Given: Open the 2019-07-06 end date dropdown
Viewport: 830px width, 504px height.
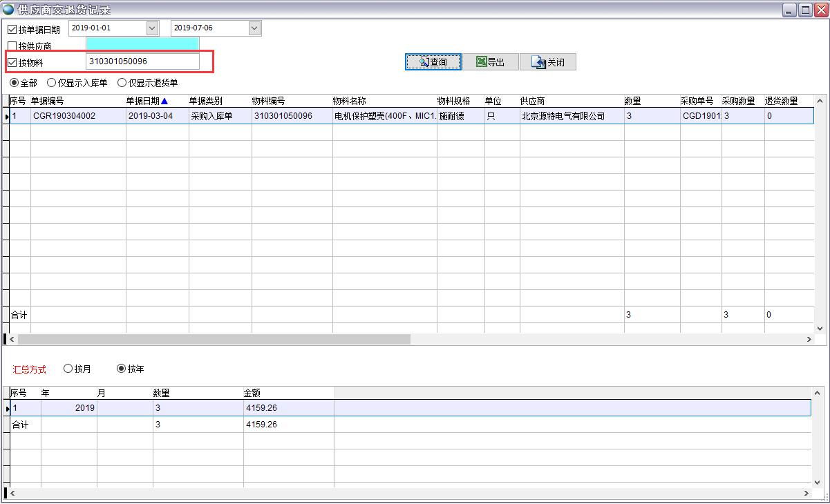Looking at the screenshot, I should click(254, 28).
